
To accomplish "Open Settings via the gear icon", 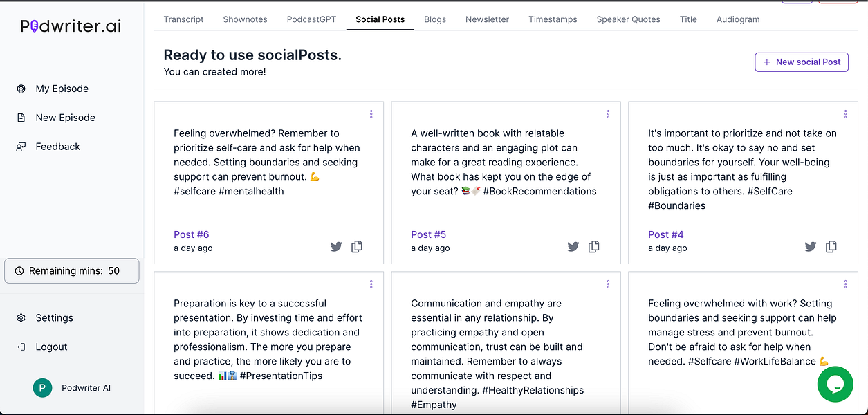I will (x=21, y=317).
